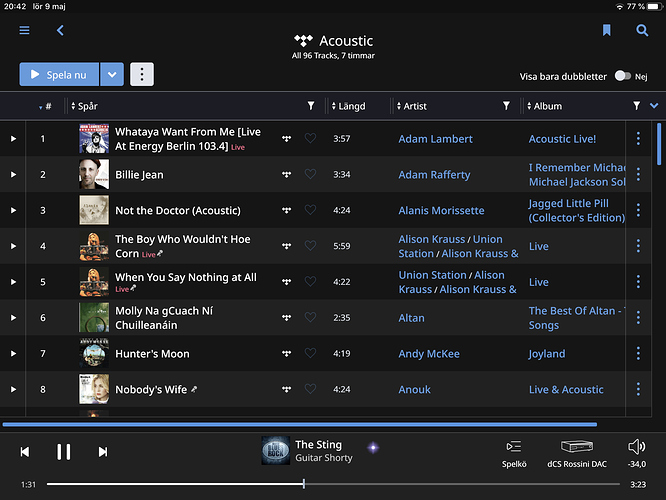
Task: Open signal path star indicator
Action: pos(373,447)
